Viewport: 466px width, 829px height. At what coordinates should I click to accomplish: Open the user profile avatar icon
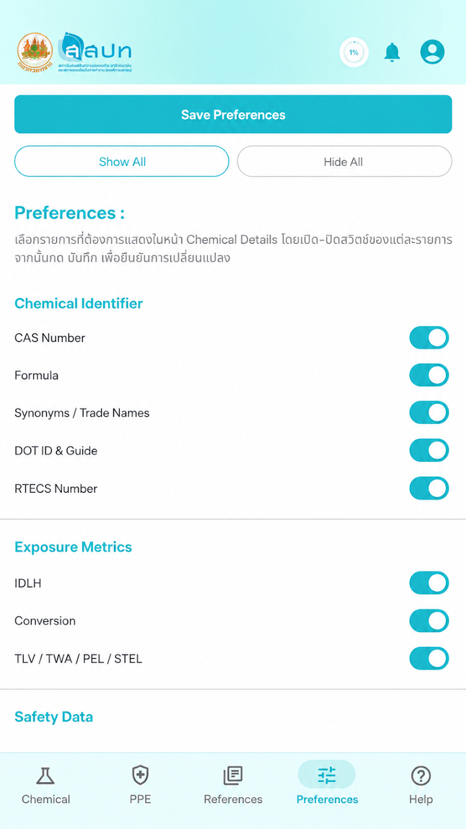(432, 52)
